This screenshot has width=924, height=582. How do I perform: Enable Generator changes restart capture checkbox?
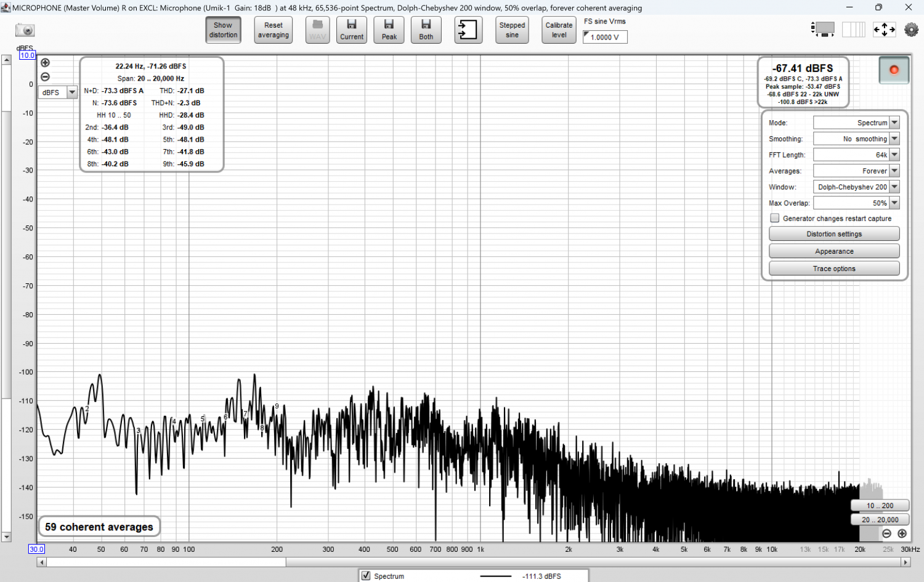775,218
